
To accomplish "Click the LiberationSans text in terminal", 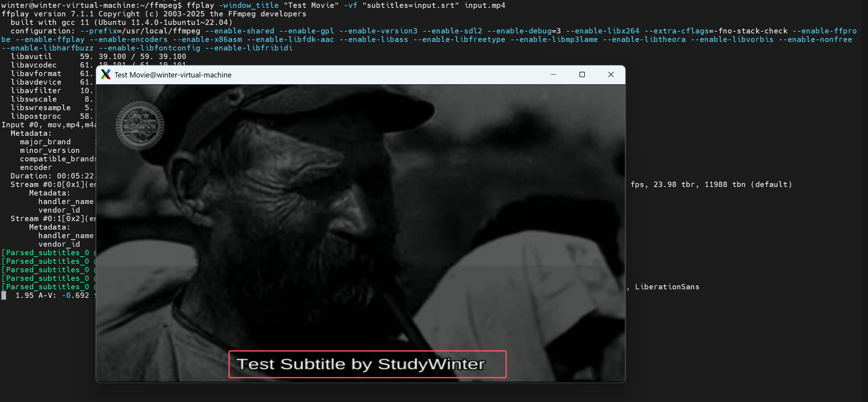I will pos(667,287).
